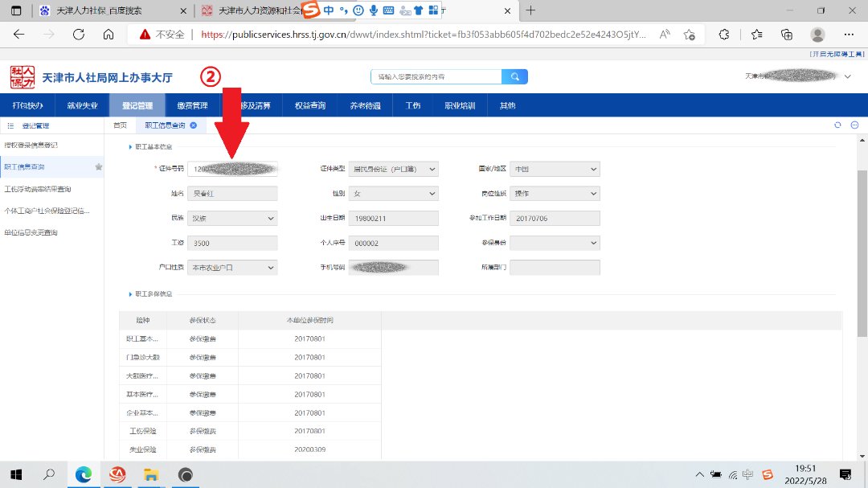
Task: Switch to the 首页 tab
Action: 120,125
